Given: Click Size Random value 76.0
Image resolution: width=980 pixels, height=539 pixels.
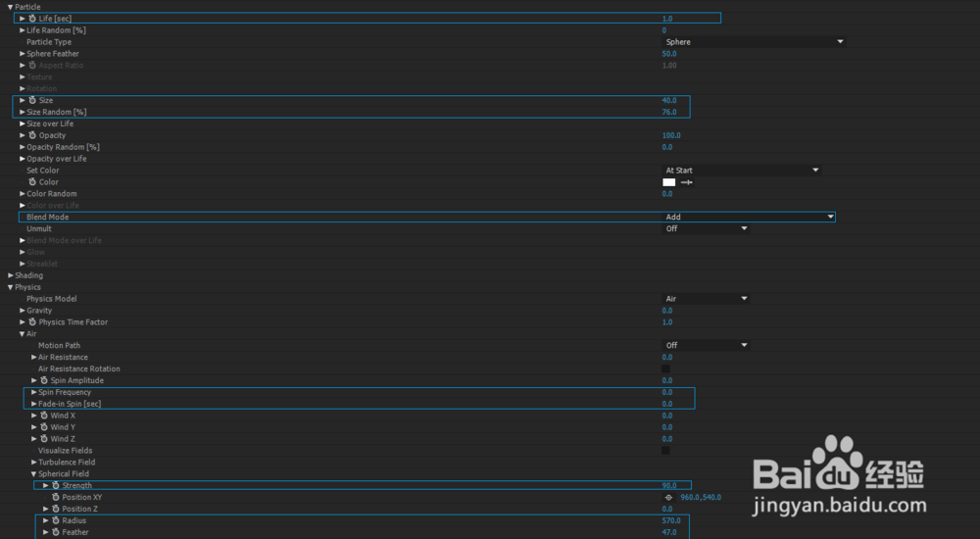Looking at the screenshot, I should pos(669,112).
